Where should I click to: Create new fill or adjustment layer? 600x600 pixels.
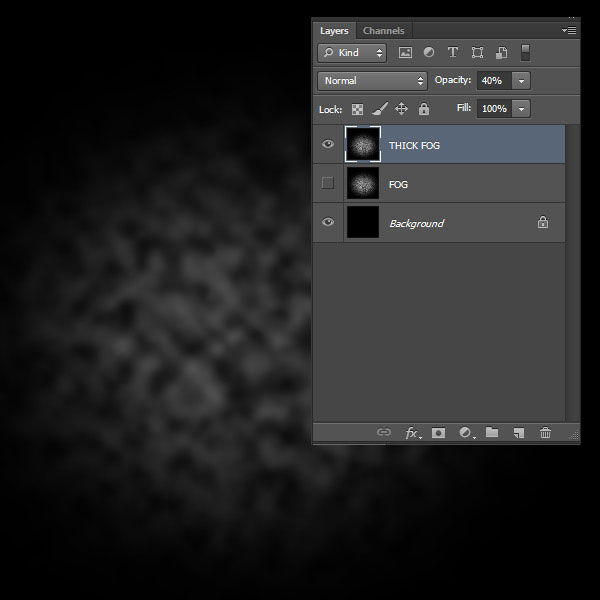click(x=466, y=433)
